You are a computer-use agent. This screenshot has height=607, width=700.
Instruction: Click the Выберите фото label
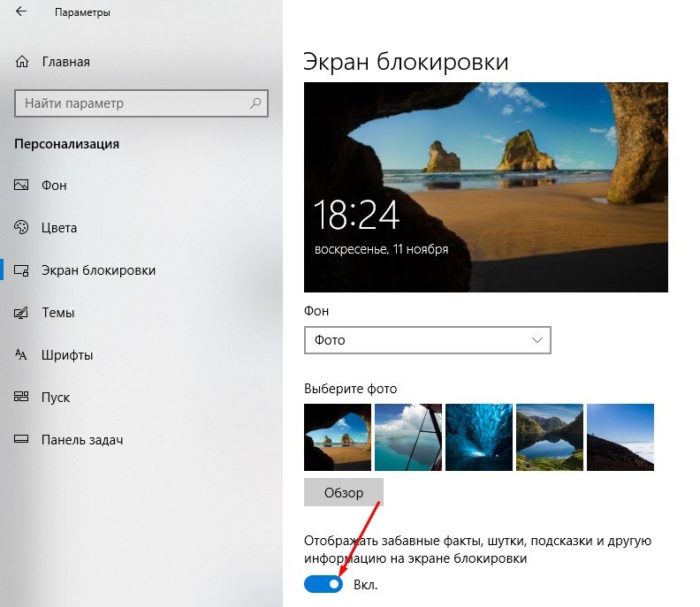pos(350,388)
